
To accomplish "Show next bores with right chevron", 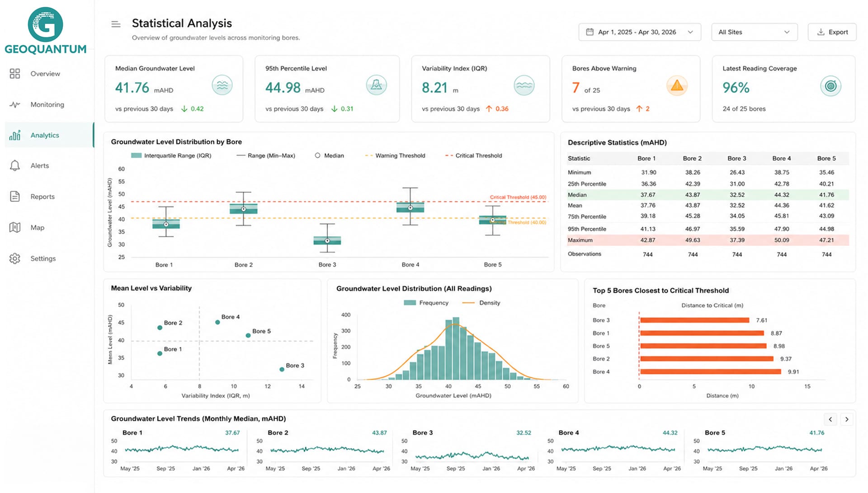I will 847,419.
